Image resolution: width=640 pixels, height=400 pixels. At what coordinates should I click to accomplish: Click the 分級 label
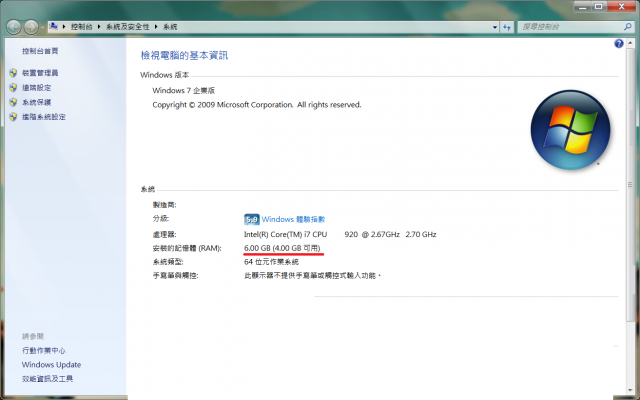pyautogui.click(x=161, y=218)
